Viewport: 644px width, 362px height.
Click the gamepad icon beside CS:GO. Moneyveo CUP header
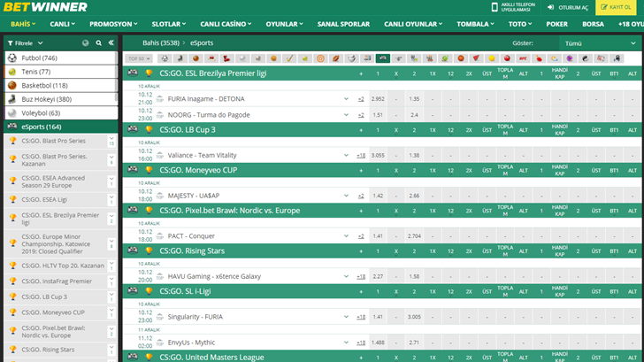click(133, 169)
